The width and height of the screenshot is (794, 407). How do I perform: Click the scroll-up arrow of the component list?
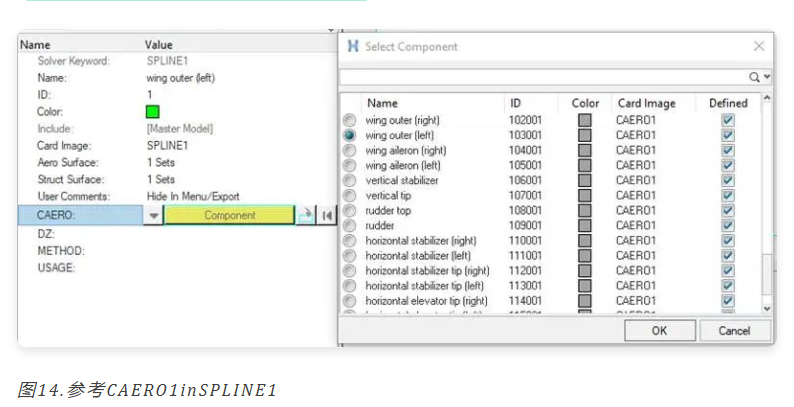pos(767,98)
